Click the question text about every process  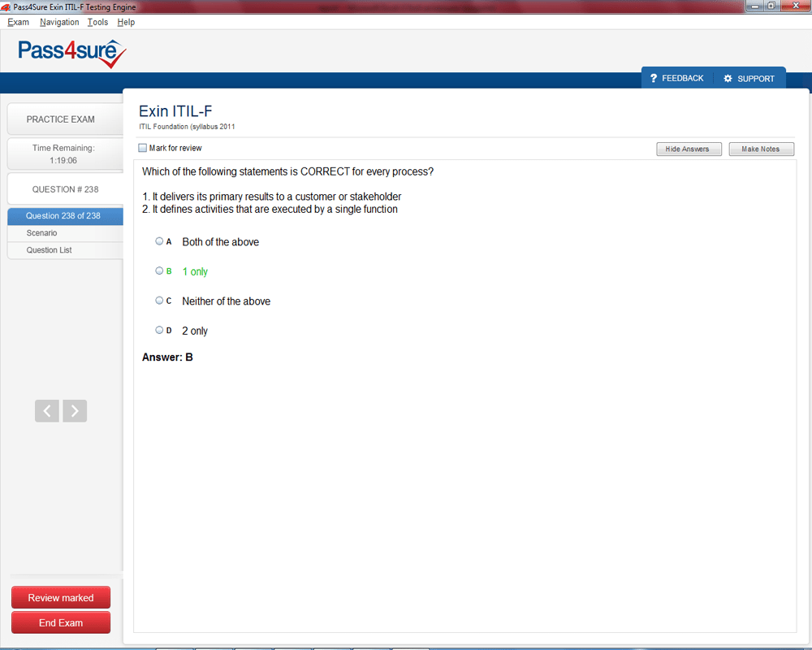click(x=287, y=171)
